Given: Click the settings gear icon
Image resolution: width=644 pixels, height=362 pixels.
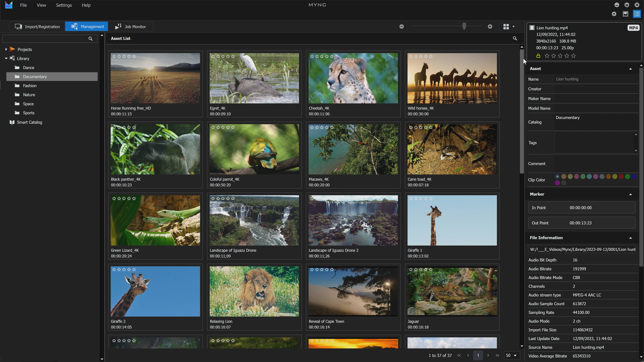Looking at the screenshot, I should pos(614,14).
